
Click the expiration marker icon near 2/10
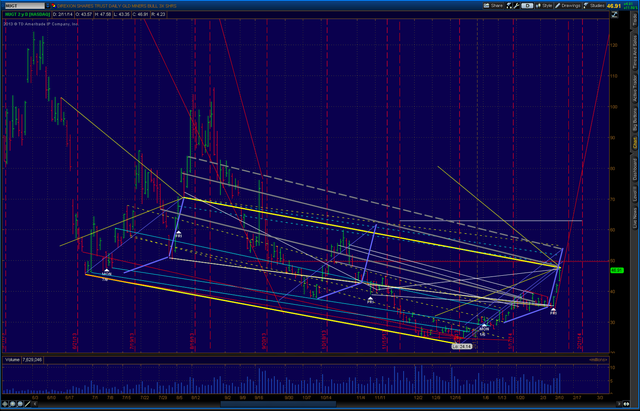click(553, 311)
